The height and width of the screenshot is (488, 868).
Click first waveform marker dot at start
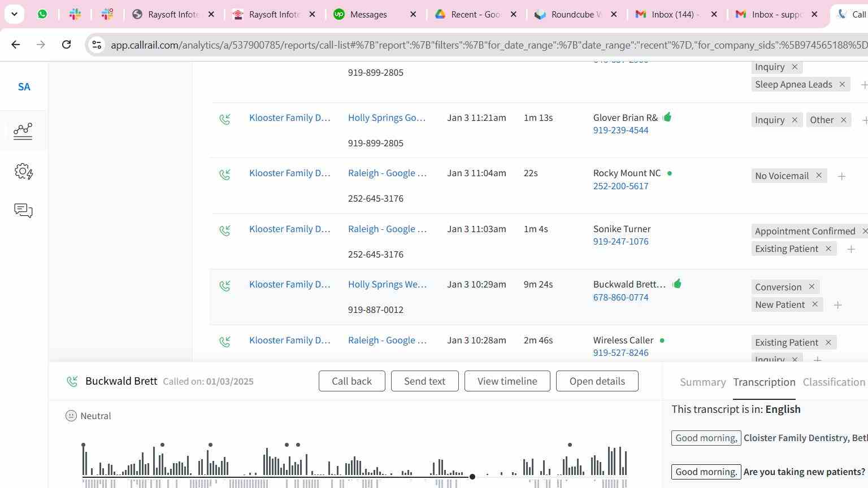pyautogui.click(x=83, y=445)
